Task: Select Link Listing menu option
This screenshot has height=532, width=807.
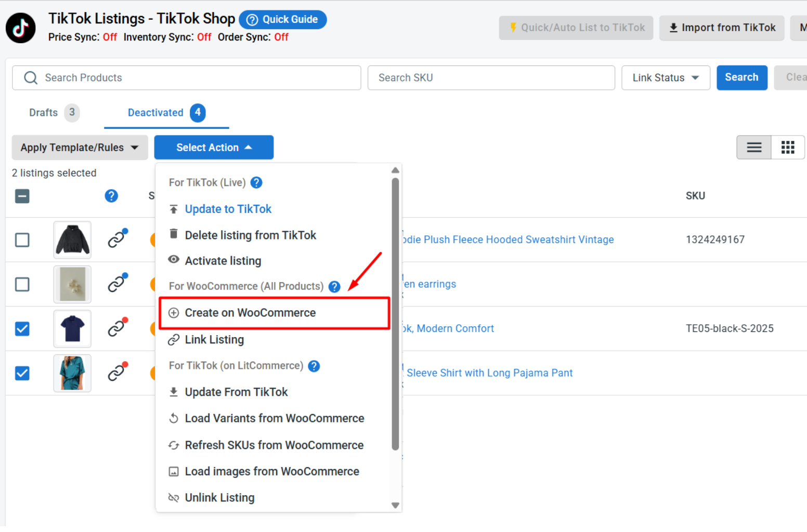Action: (214, 340)
